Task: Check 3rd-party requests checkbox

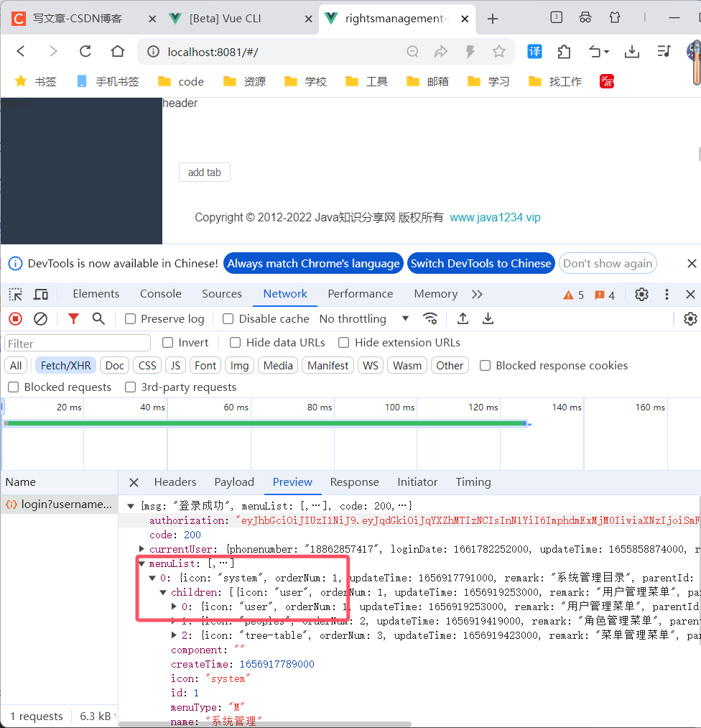Action: [131, 387]
